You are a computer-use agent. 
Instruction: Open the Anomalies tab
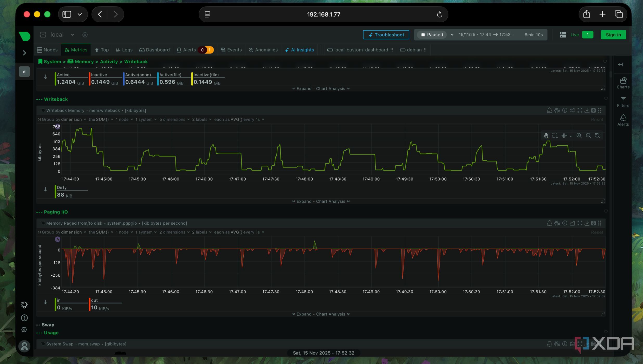coord(263,50)
